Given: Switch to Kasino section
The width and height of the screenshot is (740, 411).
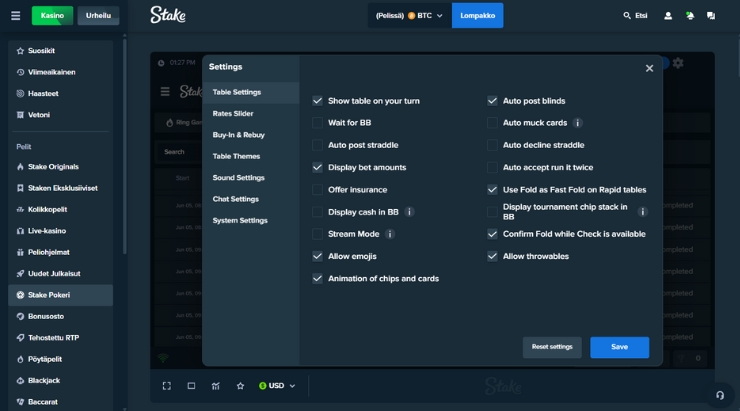Looking at the screenshot, I should (52, 16).
